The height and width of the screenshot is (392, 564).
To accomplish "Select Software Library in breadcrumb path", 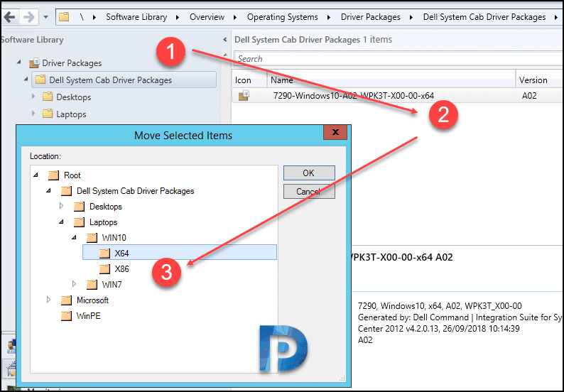I will pyautogui.click(x=136, y=17).
